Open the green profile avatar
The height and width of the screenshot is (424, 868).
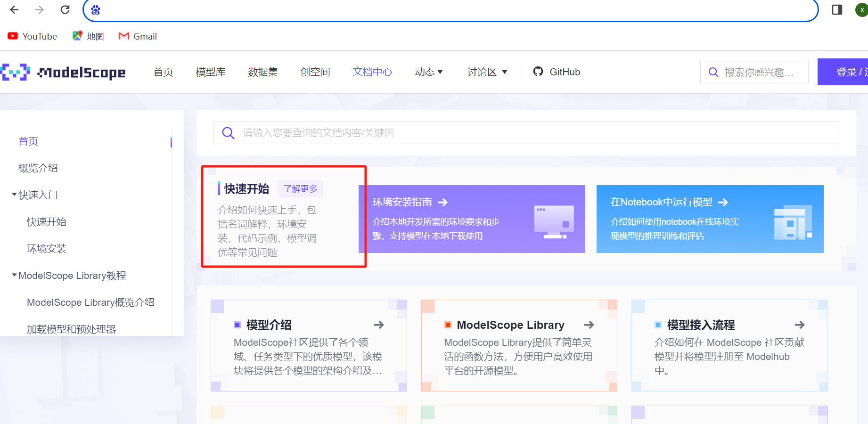pyautogui.click(x=862, y=9)
